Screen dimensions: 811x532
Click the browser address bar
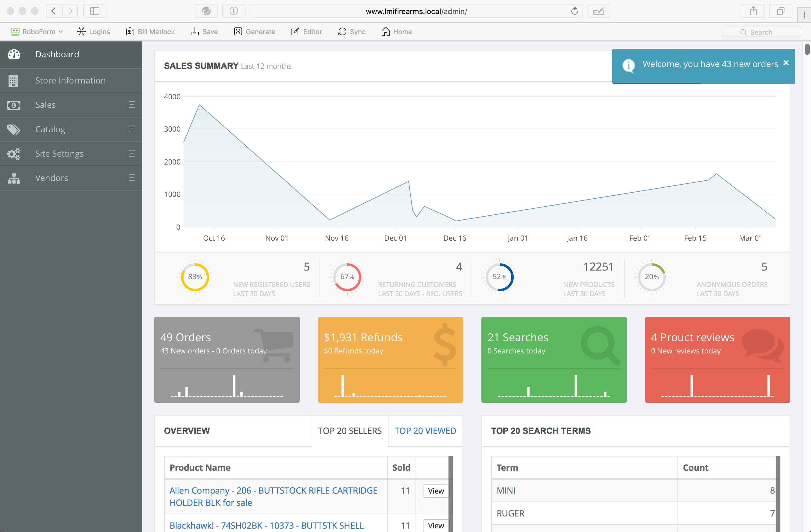416,11
